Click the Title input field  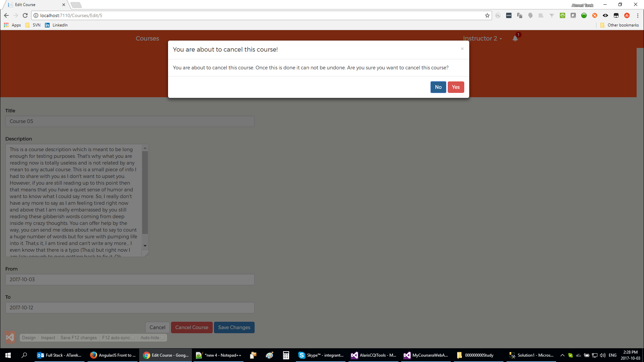[x=130, y=121]
